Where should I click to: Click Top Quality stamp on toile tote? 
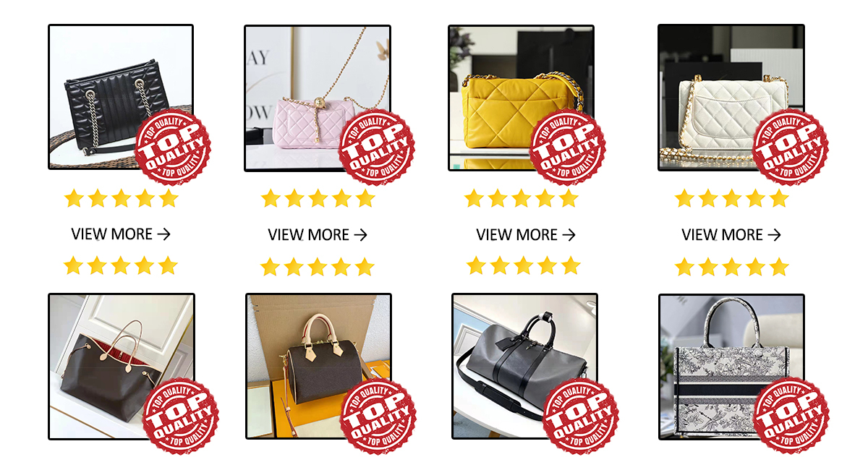pos(791,416)
